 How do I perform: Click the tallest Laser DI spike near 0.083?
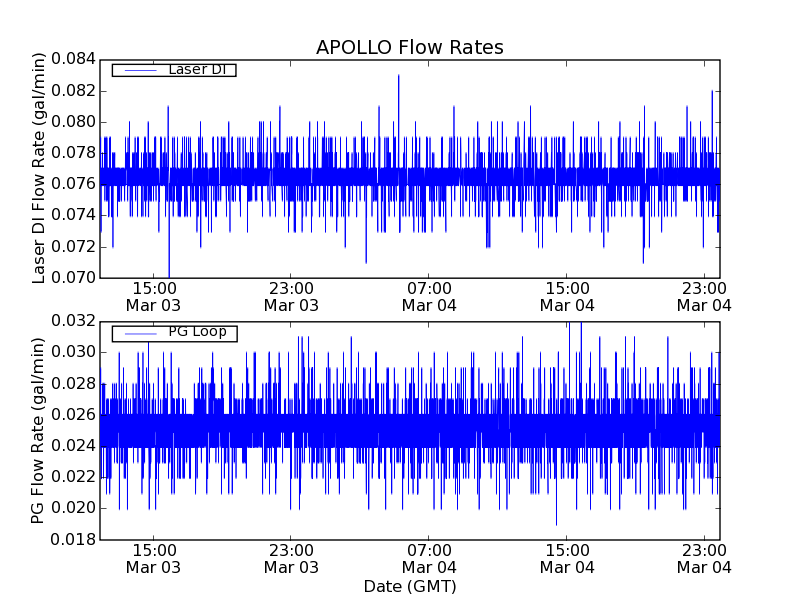tap(398, 76)
